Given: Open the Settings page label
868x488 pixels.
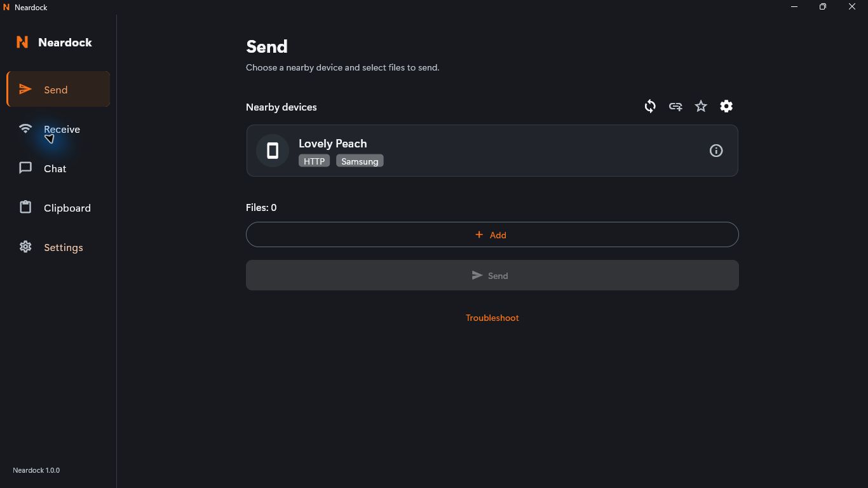Looking at the screenshot, I should [x=64, y=247].
